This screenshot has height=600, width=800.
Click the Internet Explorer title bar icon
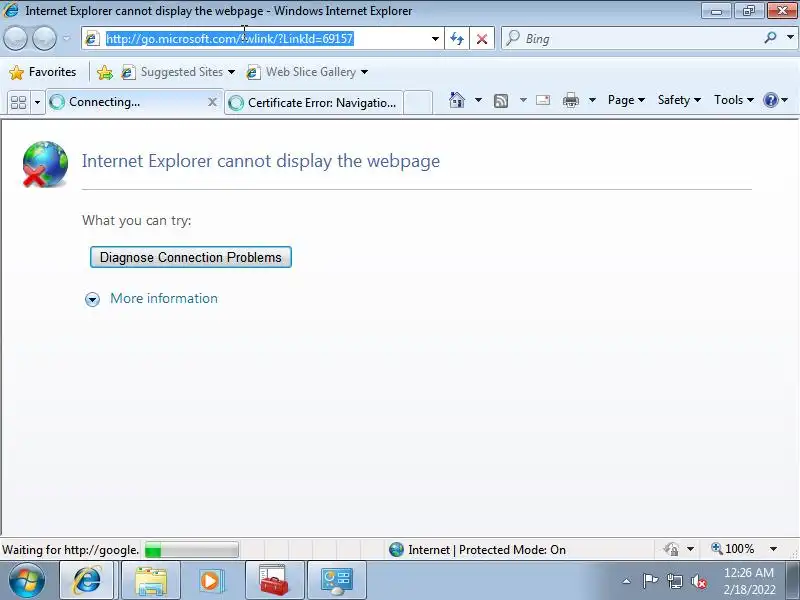click(11, 10)
